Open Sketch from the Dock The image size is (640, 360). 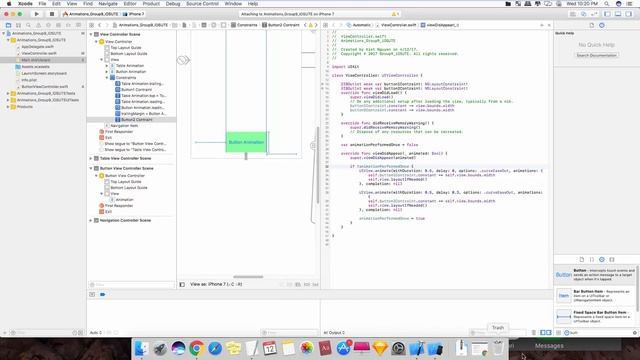coord(380,348)
